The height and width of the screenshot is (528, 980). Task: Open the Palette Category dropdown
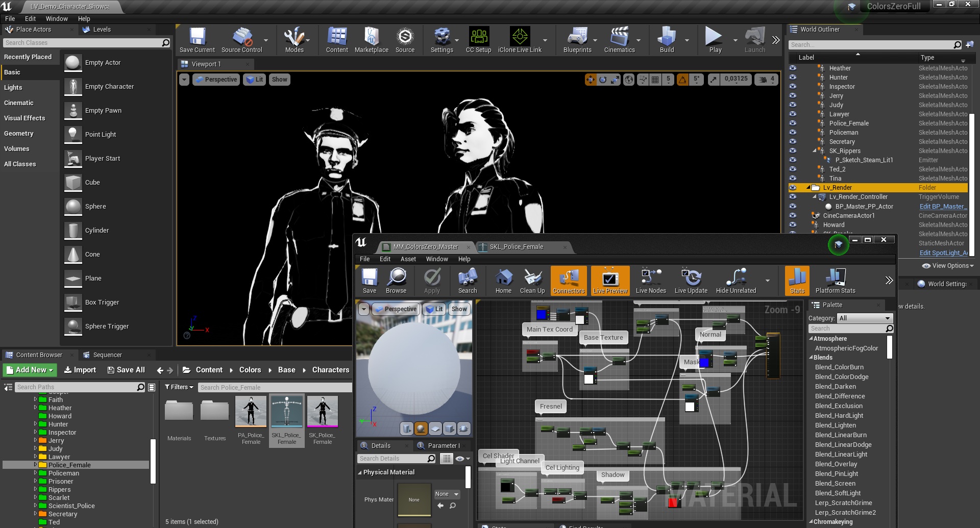click(865, 318)
